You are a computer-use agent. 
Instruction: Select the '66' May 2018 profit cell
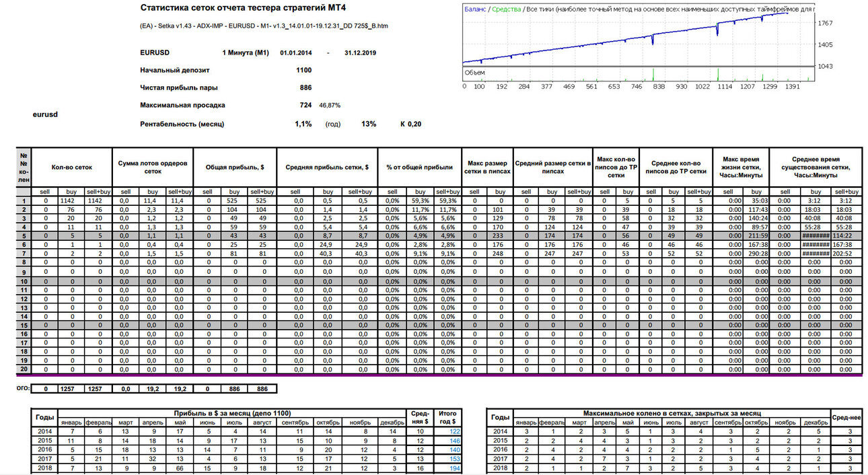180,467
